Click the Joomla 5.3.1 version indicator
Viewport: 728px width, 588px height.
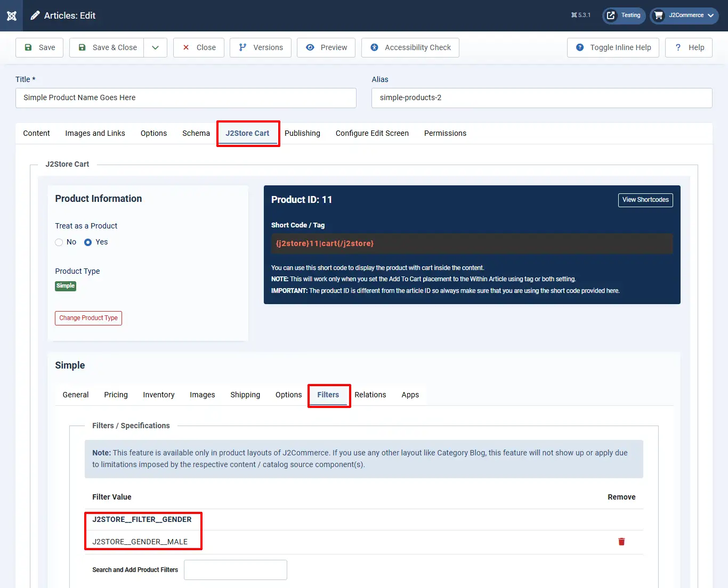click(x=581, y=15)
